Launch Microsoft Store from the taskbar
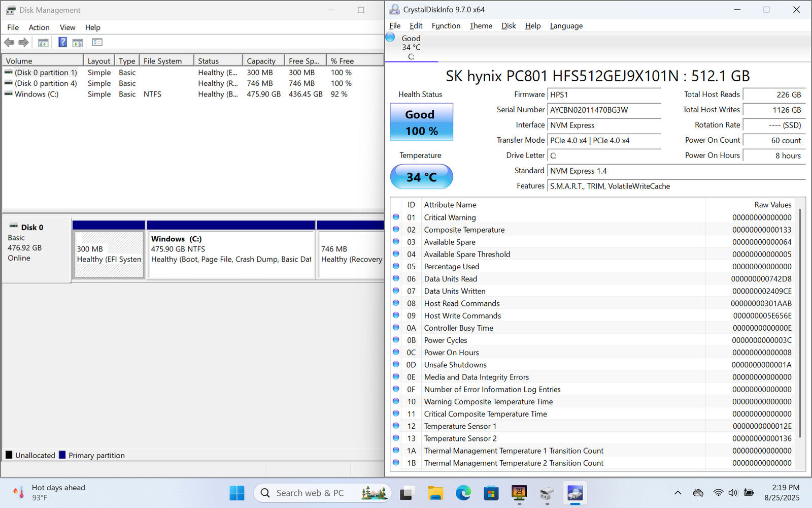812x508 pixels. [x=491, y=493]
